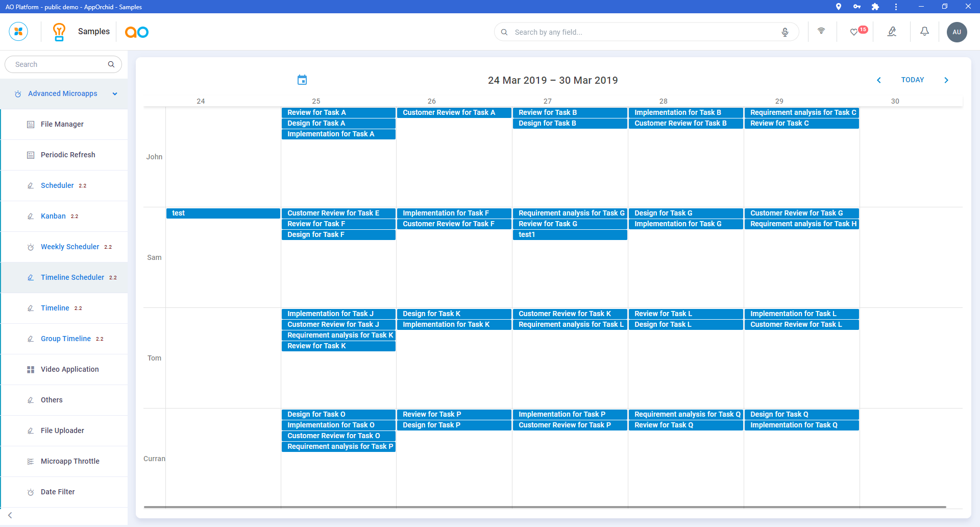This screenshot has width=980, height=527.
Task: Go to the previous week arrow
Action: click(x=879, y=80)
